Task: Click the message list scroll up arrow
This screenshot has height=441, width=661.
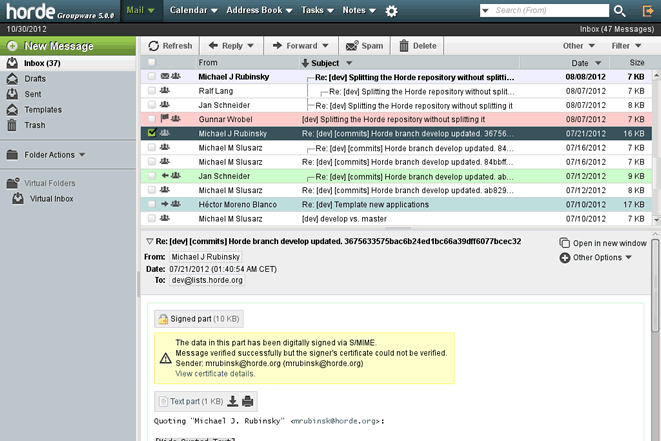Action: pyautogui.click(x=656, y=75)
